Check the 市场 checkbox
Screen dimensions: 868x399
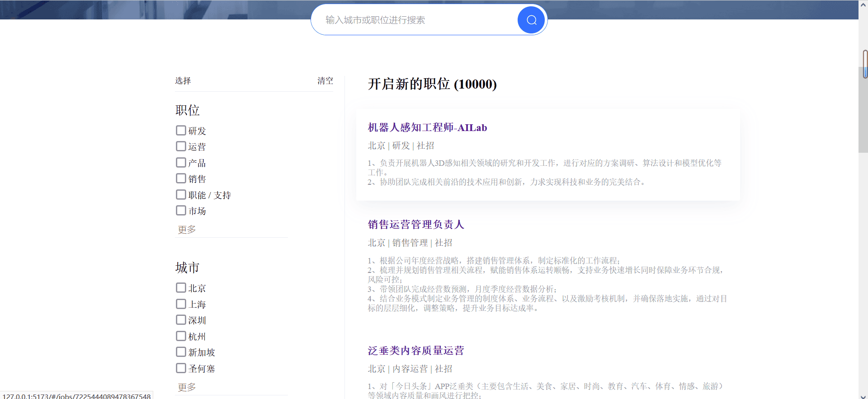click(x=181, y=211)
